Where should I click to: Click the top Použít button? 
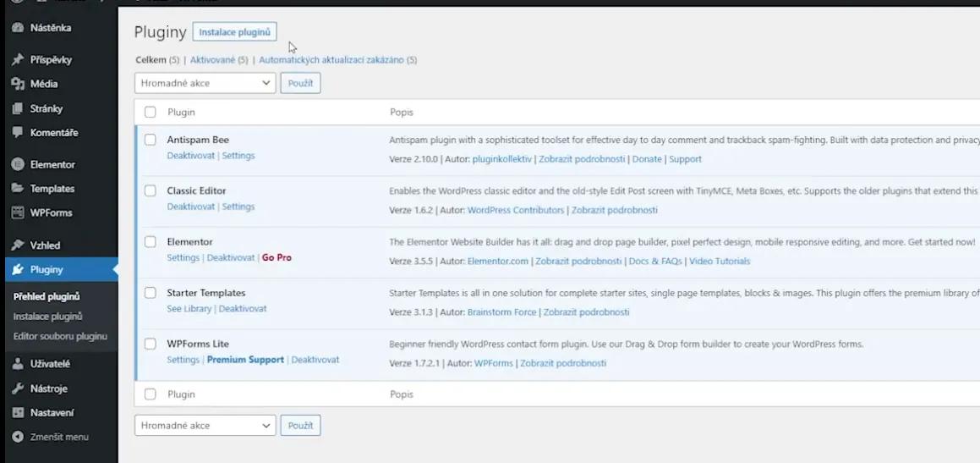click(x=301, y=83)
